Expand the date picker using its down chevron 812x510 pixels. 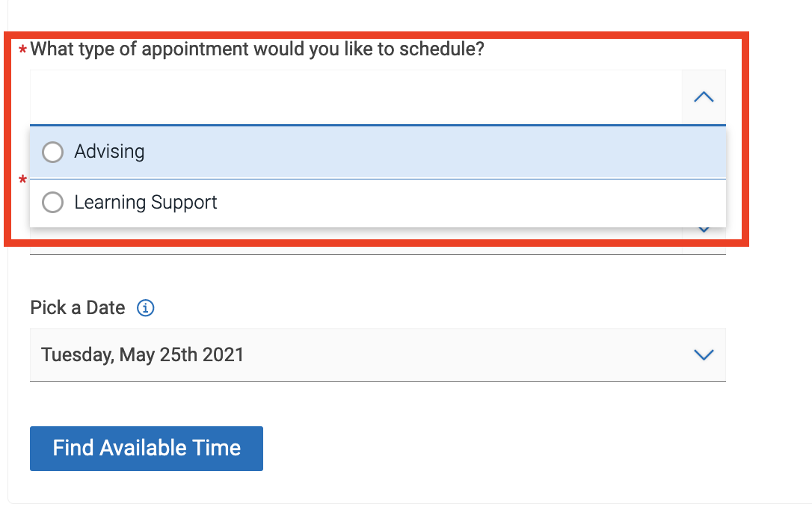[x=704, y=354]
